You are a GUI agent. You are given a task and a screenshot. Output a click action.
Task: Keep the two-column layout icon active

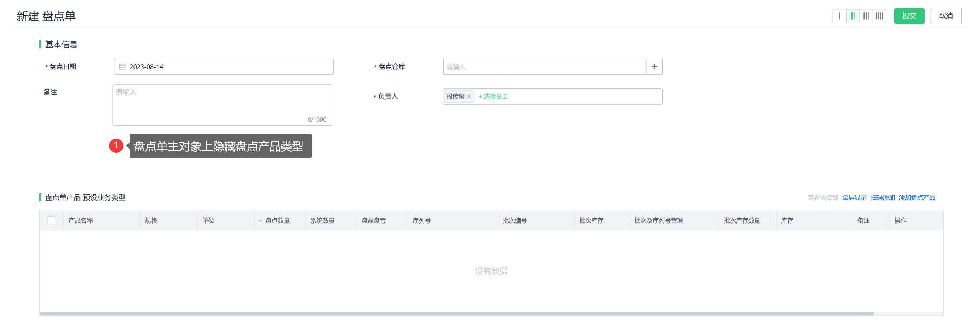point(853,16)
